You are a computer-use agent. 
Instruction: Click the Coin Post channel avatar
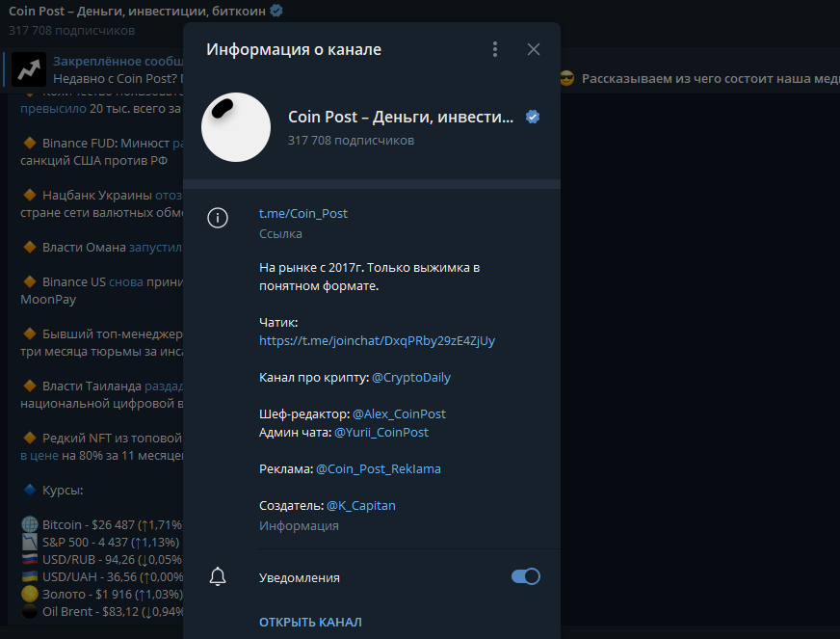click(235, 127)
